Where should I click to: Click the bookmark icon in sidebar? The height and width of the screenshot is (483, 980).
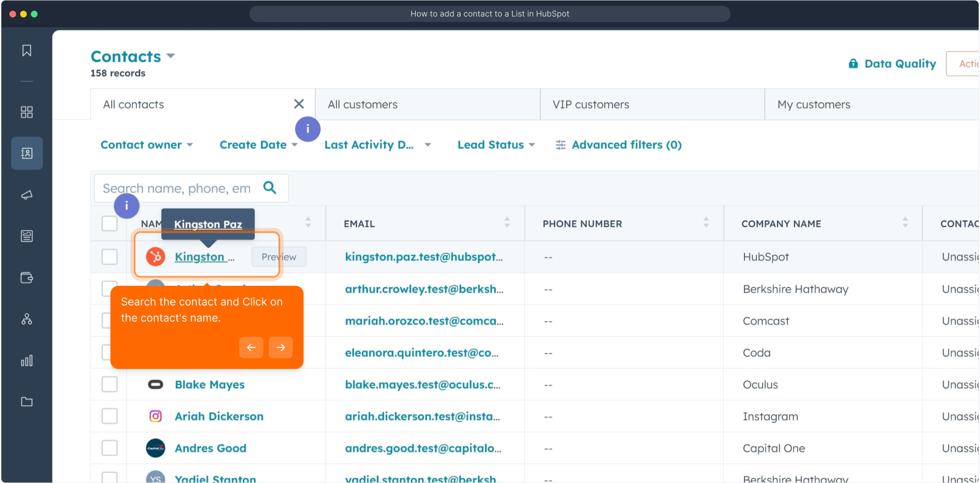(27, 51)
